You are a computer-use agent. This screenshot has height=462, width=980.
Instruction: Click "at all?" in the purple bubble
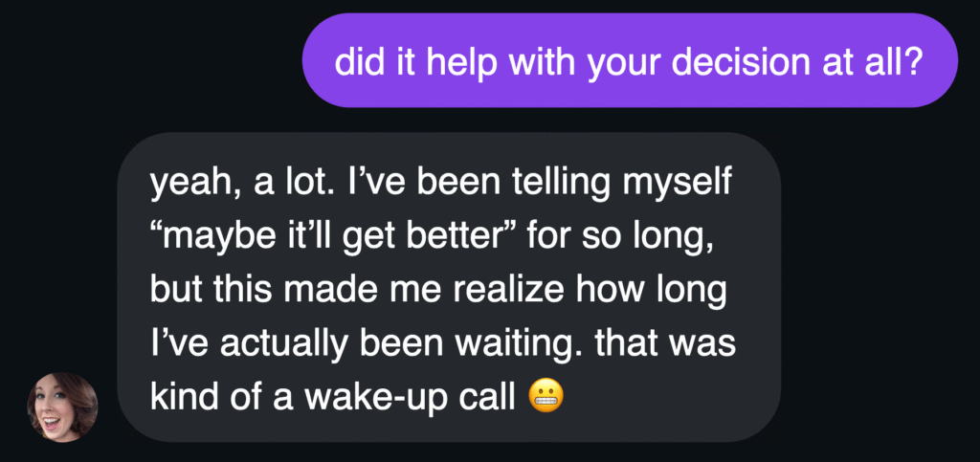coord(883,62)
